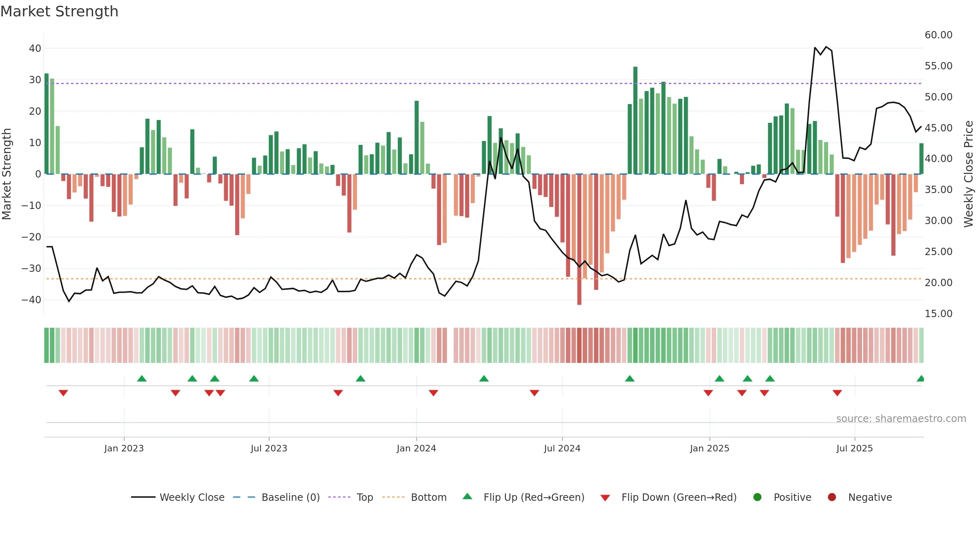Click the 45.00 price axis label

939,128
